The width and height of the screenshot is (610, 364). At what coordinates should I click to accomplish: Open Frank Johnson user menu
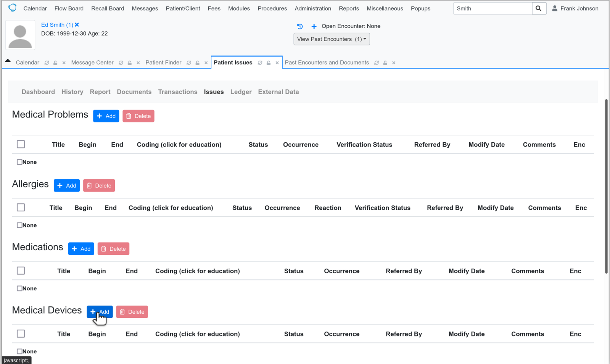coord(575,8)
